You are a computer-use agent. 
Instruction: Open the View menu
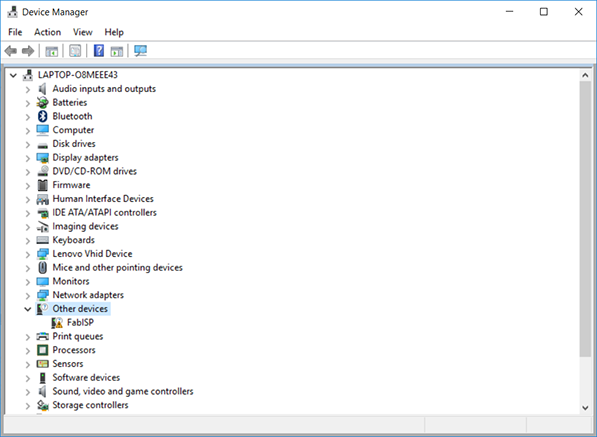83,32
